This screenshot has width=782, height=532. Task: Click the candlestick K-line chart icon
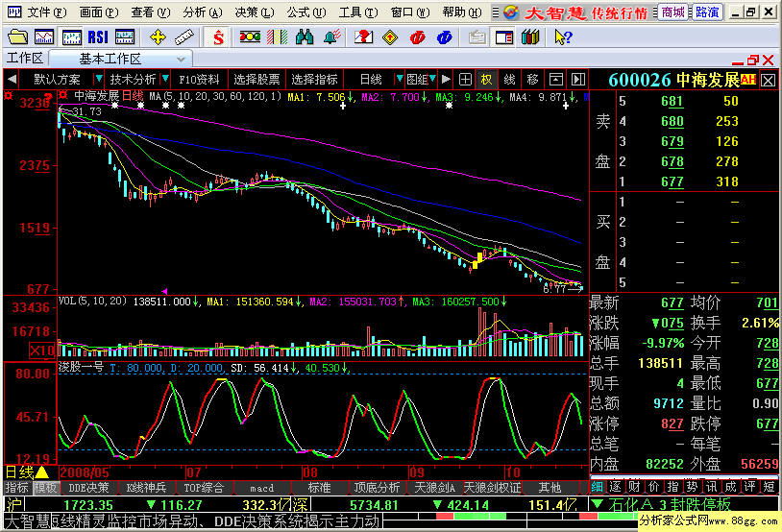point(71,37)
